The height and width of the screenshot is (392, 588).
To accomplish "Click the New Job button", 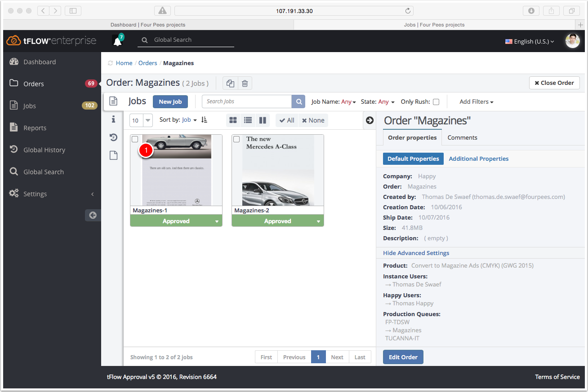I will [x=170, y=102].
